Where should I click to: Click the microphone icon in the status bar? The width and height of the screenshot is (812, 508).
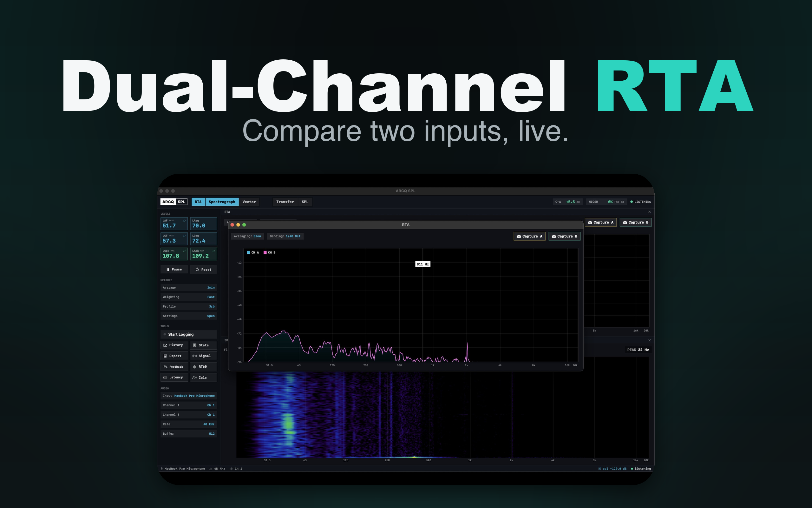[x=162, y=469]
